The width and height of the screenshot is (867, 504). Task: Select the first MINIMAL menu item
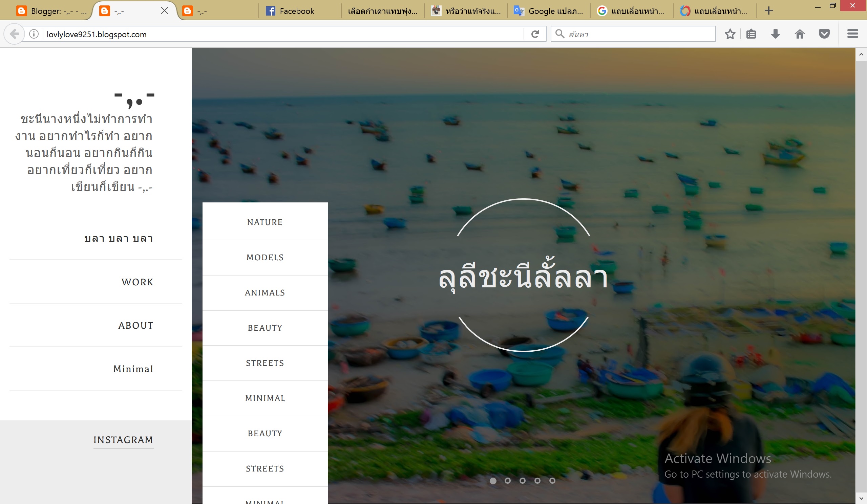coord(265,398)
